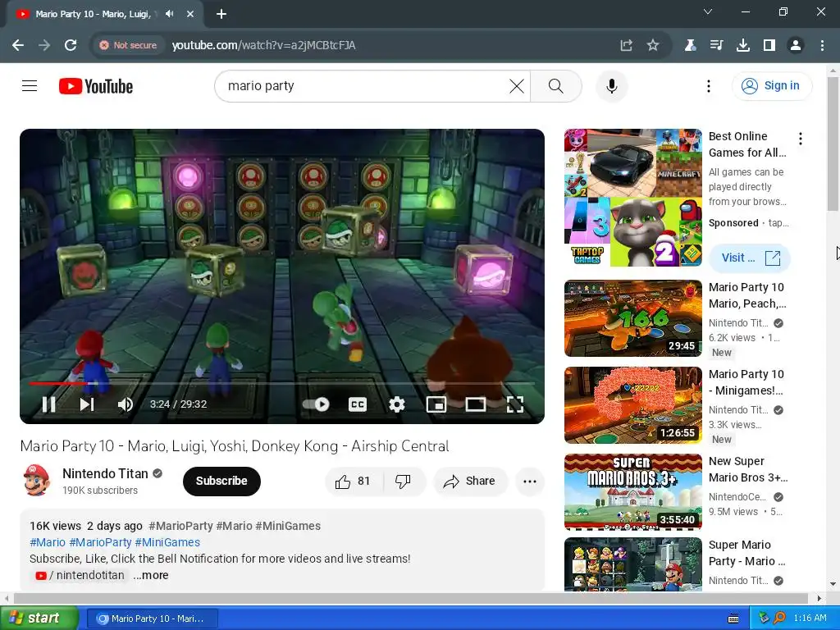Screen dimensions: 840x630
Task: Open Chrome three-dot menu
Action: coord(822,45)
